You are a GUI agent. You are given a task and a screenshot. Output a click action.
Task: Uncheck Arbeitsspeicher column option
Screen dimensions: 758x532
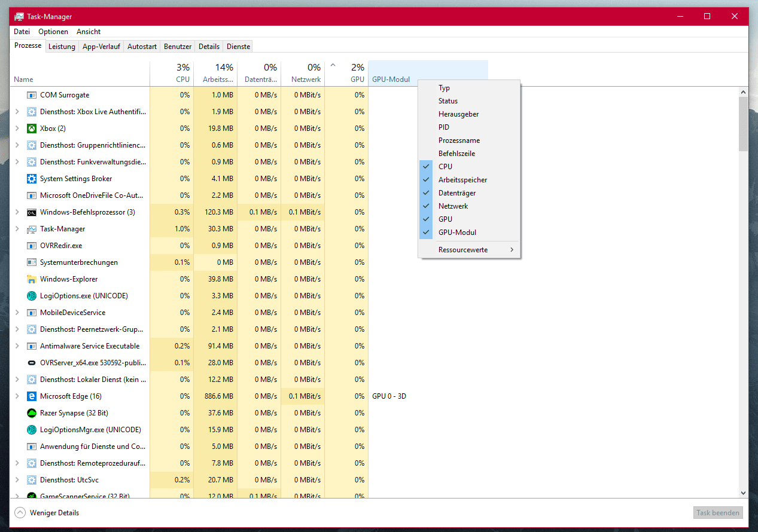470,180
